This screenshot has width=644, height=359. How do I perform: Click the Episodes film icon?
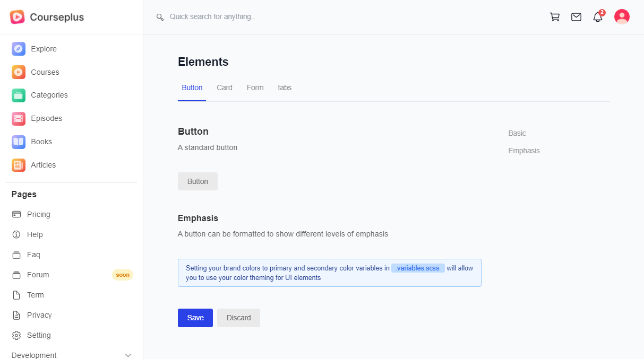click(x=19, y=118)
